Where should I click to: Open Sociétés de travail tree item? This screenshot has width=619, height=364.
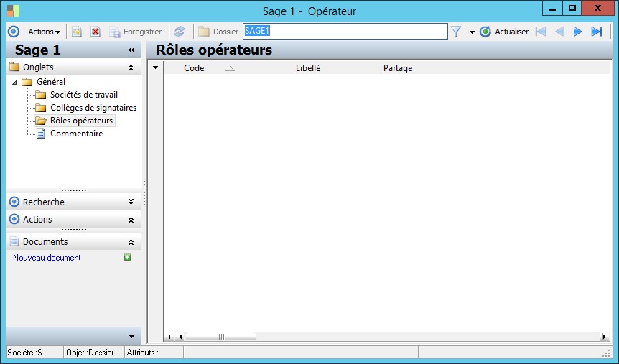click(x=84, y=95)
